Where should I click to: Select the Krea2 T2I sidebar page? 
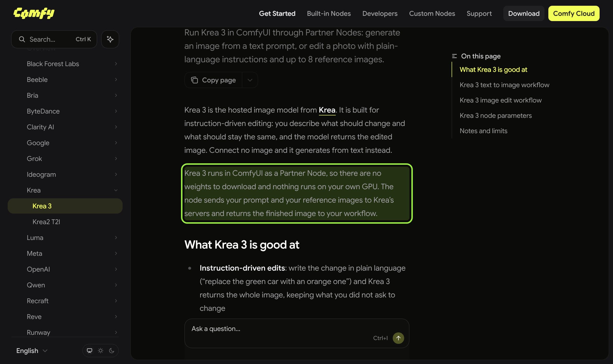(x=65, y=222)
